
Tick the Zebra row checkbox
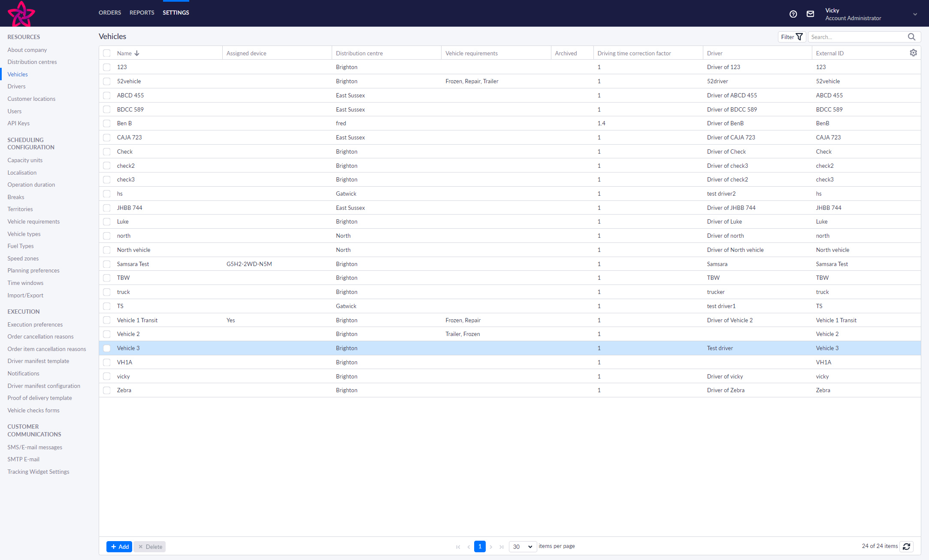107,390
